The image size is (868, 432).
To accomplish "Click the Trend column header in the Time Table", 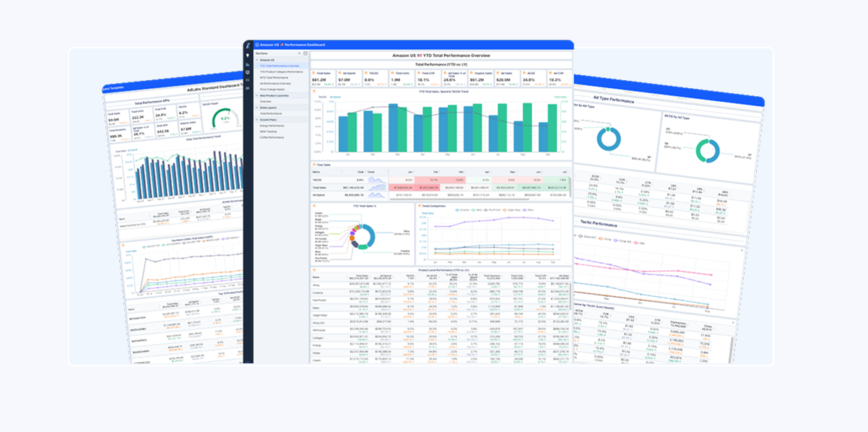I will click(371, 172).
